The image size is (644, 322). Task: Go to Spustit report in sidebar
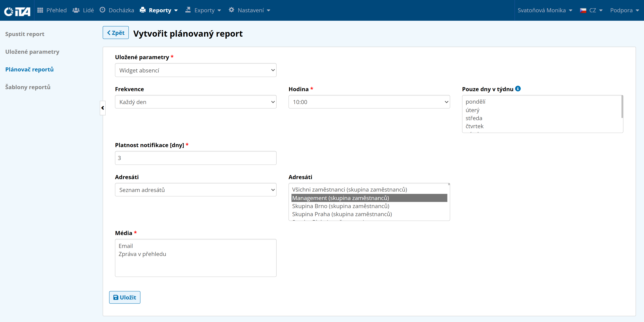click(x=25, y=34)
